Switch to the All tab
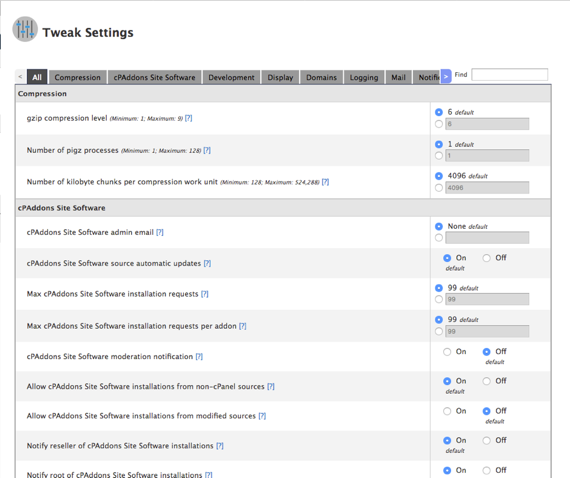This screenshot has width=570, height=478. click(x=37, y=77)
